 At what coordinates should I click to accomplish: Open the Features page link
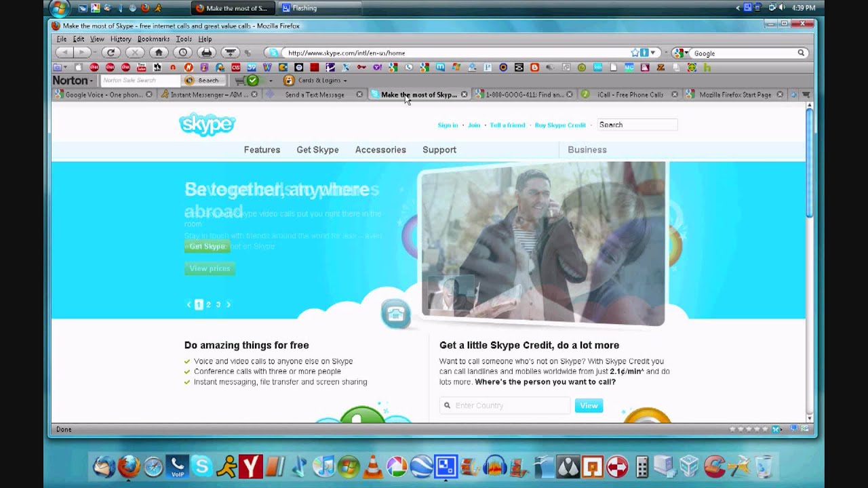[x=262, y=150]
